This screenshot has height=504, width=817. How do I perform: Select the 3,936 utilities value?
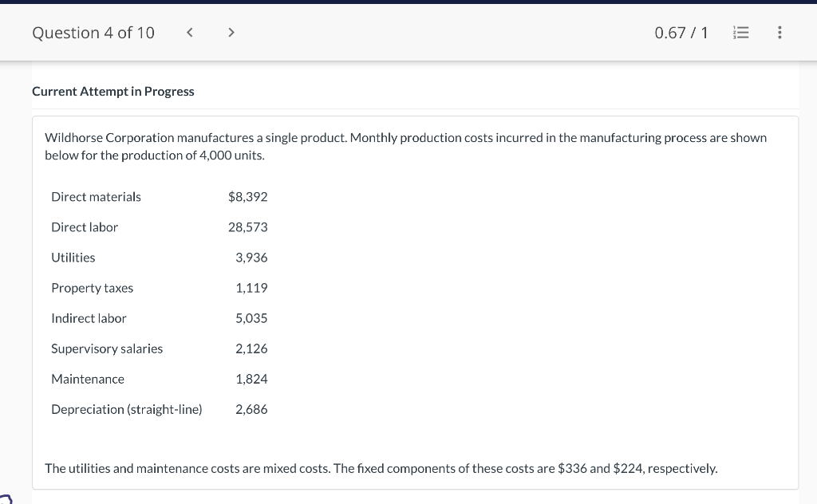tap(251, 258)
